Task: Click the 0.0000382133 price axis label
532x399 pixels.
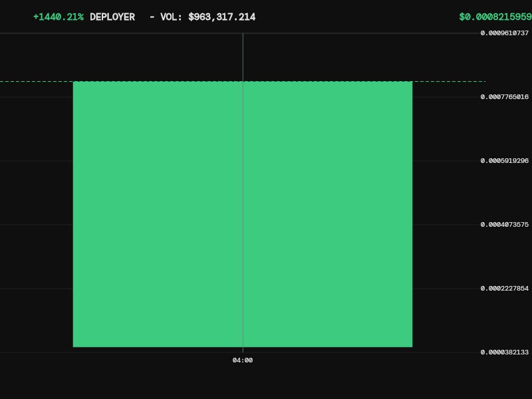Action: pos(505,352)
